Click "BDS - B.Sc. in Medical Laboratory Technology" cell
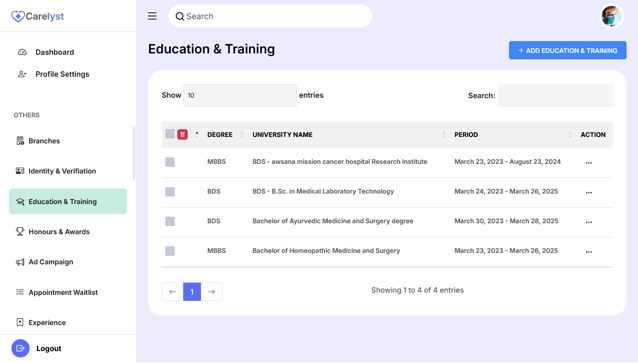The height and width of the screenshot is (363, 638). pyautogui.click(x=323, y=191)
